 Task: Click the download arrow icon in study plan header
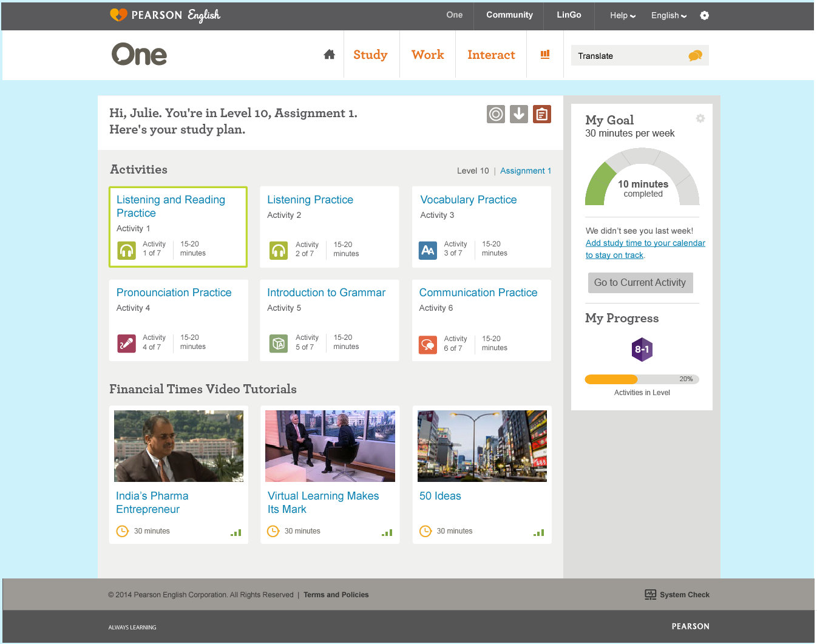tap(519, 114)
